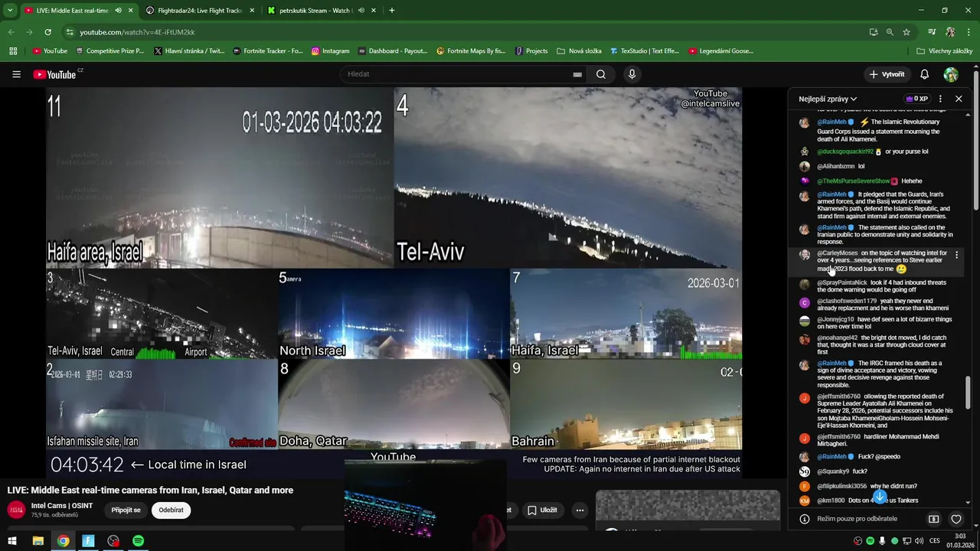980x551 pixels.
Task: Click the CES keyboard language indicator
Action: point(935,541)
